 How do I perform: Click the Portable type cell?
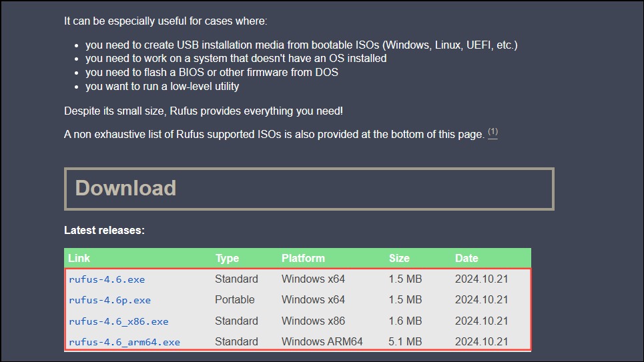[235, 299]
